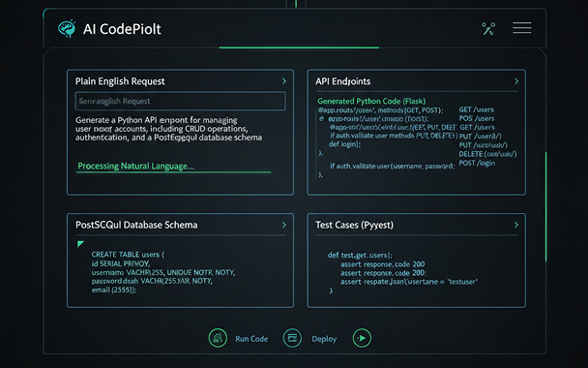Click the Deploy icon

tap(292, 338)
